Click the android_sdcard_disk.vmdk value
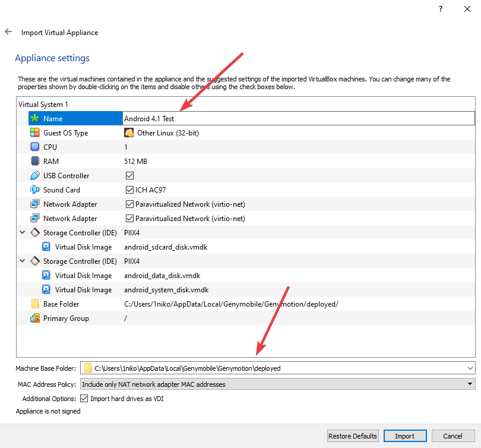Image resolution: width=481 pixels, height=448 pixels. coord(166,247)
